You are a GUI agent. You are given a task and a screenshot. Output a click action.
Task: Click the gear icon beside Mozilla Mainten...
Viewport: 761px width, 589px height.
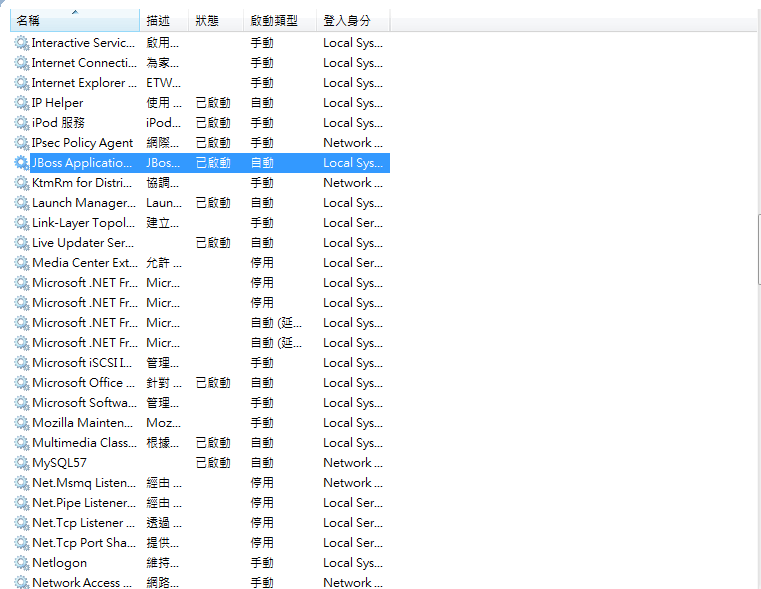coord(21,423)
